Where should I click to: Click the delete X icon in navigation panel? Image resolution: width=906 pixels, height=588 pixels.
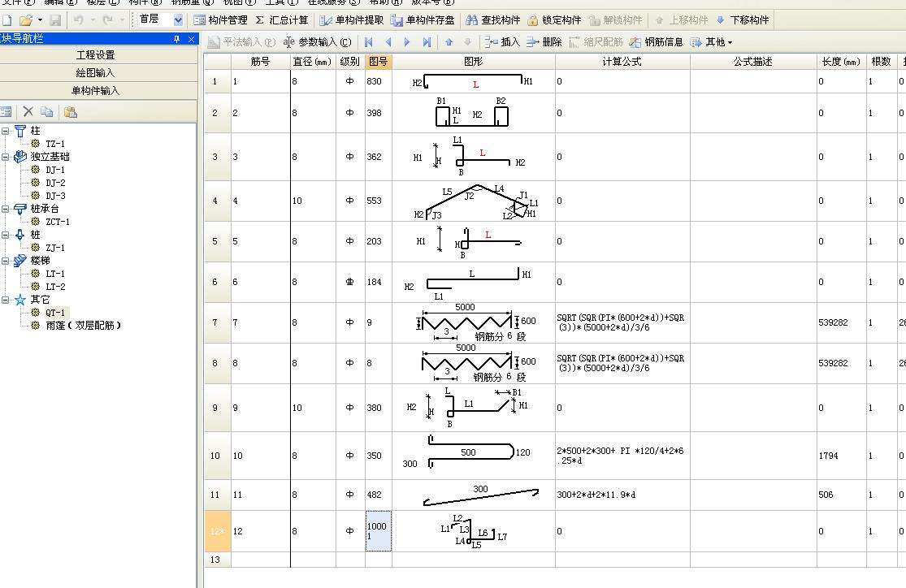28,112
